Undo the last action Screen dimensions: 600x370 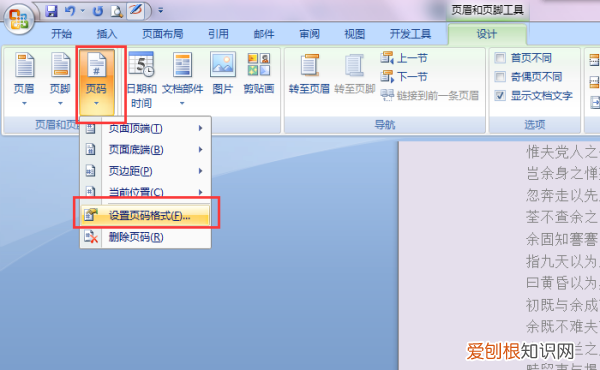(x=70, y=11)
